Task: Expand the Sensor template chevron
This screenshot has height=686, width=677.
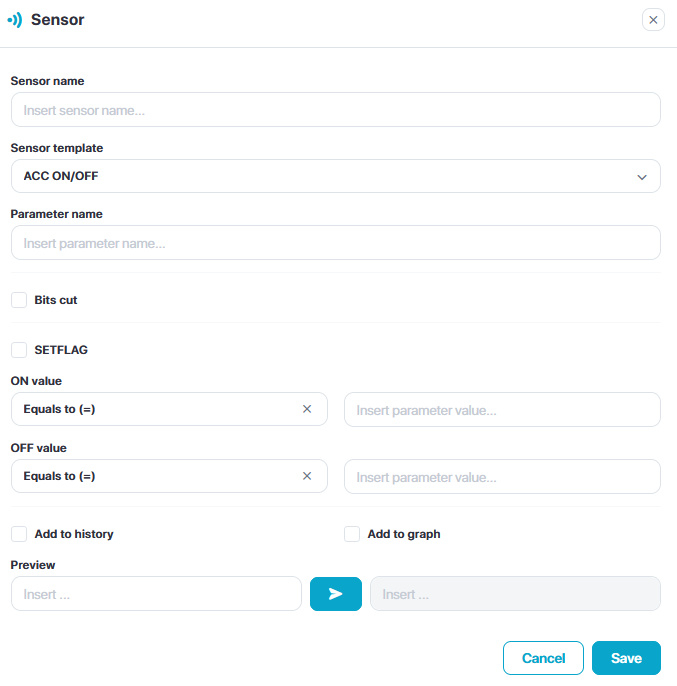Action: pos(642,177)
